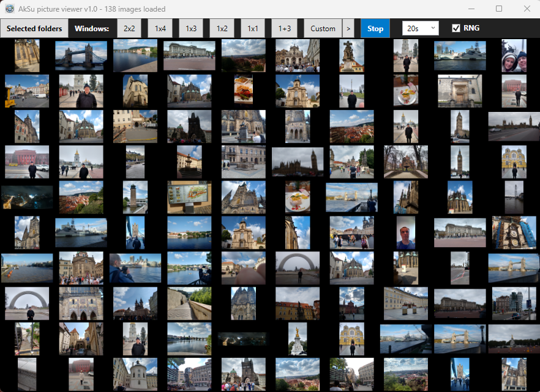
Task: Open the close-up man's face selfie thumbnail
Action: click(x=406, y=232)
